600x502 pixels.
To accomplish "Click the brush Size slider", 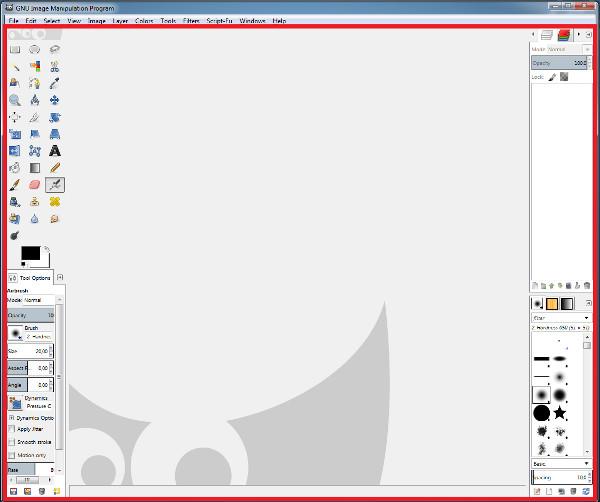I will click(x=28, y=350).
